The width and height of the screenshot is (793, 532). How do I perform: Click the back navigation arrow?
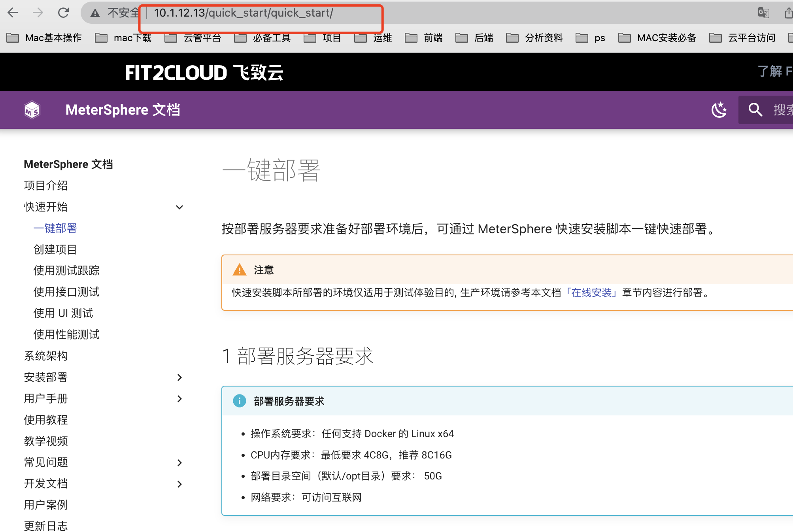click(13, 13)
